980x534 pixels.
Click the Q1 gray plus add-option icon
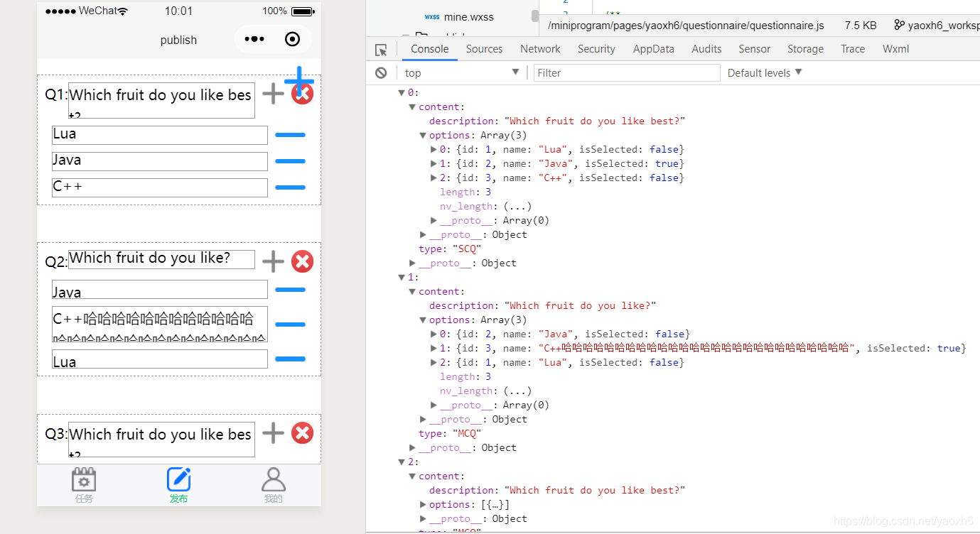coord(273,94)
